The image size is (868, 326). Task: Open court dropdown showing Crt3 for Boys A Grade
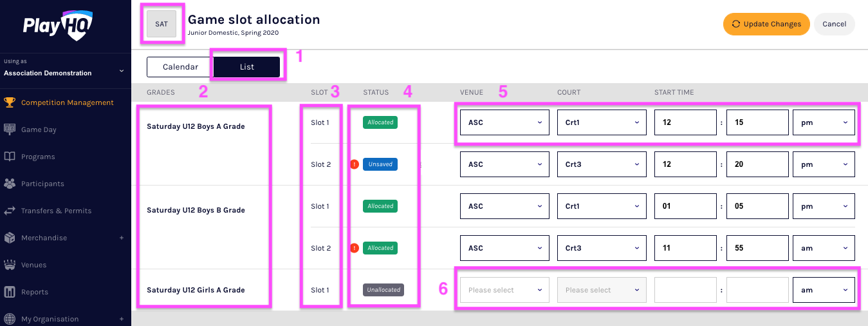pos(602,164)
